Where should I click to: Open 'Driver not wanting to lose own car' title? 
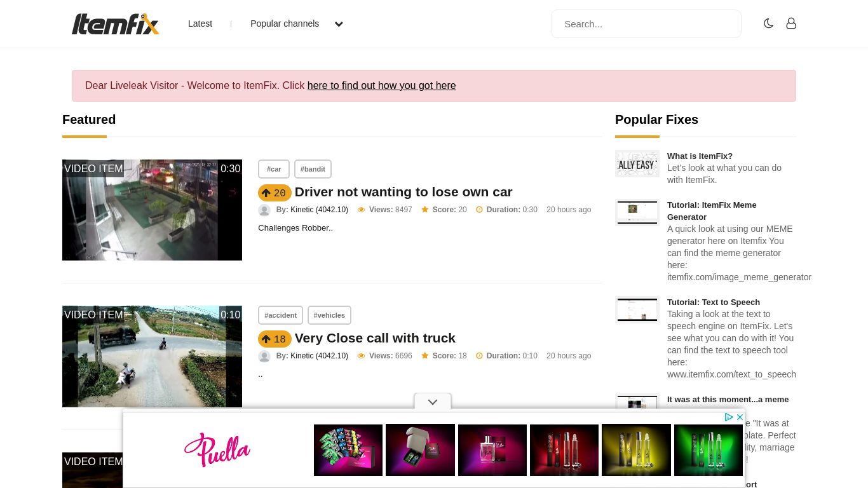pyautogui.click(x=403, y=192)
